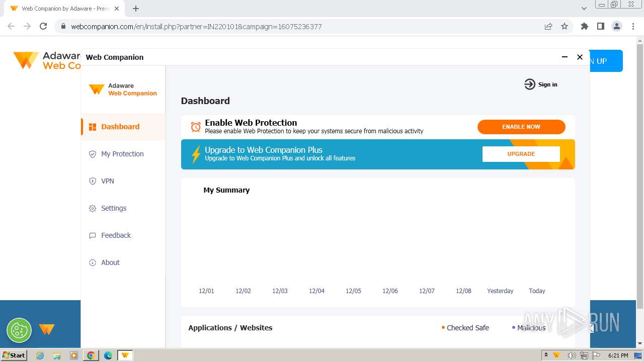Image resolution: width=644 pixels, height=362 pixels.
Task: Click the address bar URL
Action: tap(196, 27)
